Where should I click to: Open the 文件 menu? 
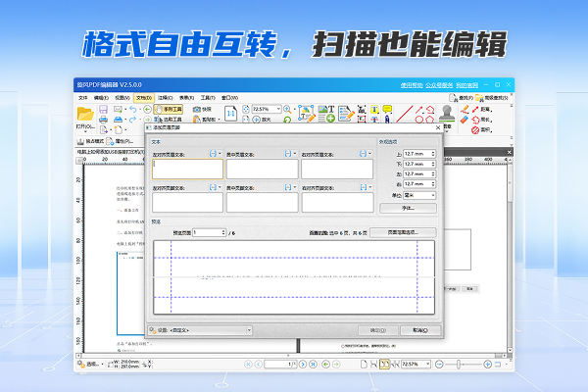(x=83, y=98)
